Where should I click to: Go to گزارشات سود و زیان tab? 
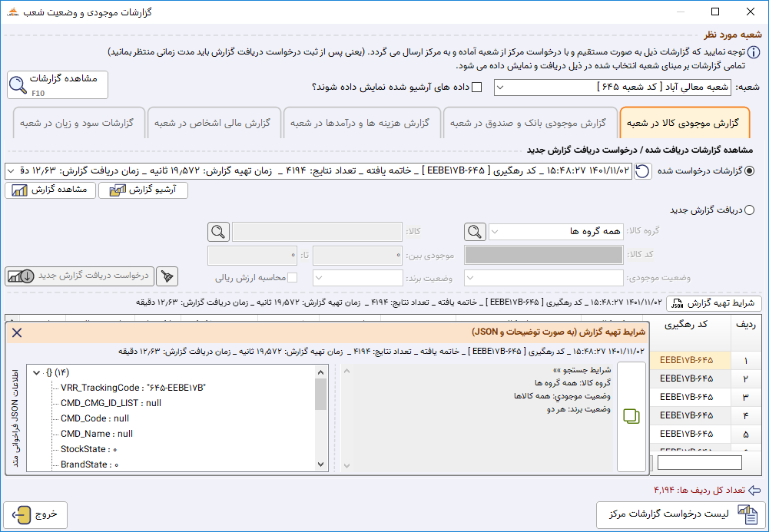coord(78,123)
